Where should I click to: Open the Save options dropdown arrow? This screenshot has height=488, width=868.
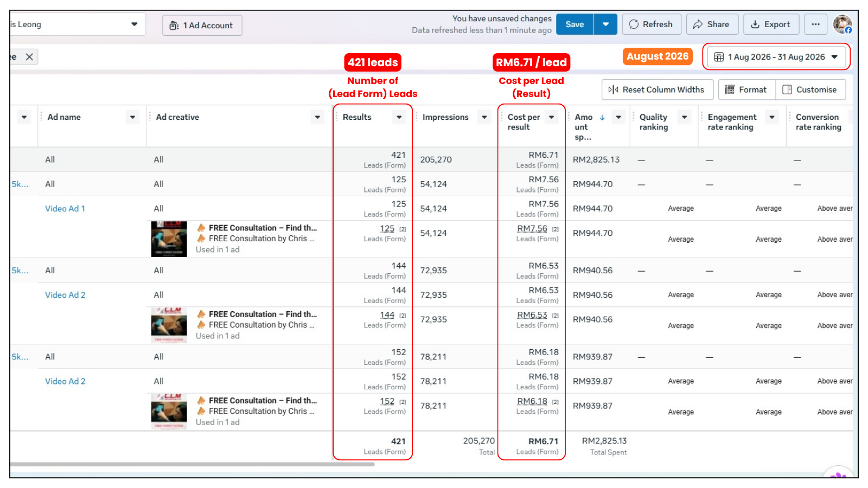click(605, 24)
